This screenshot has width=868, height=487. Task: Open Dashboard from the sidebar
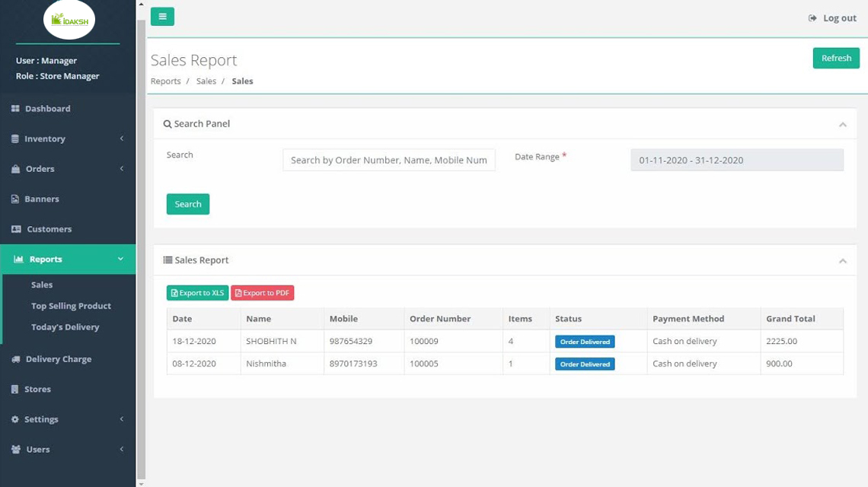48,109
